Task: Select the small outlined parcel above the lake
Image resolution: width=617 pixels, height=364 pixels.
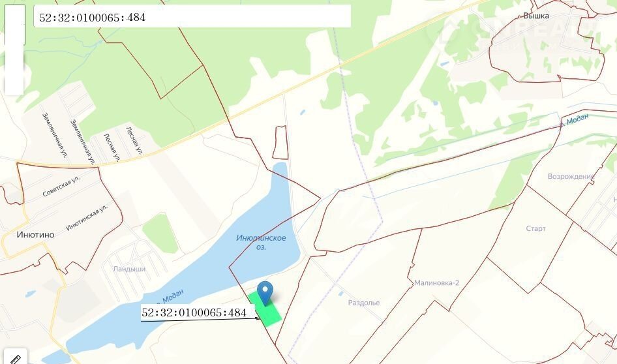Action: [x=280, y=142]
